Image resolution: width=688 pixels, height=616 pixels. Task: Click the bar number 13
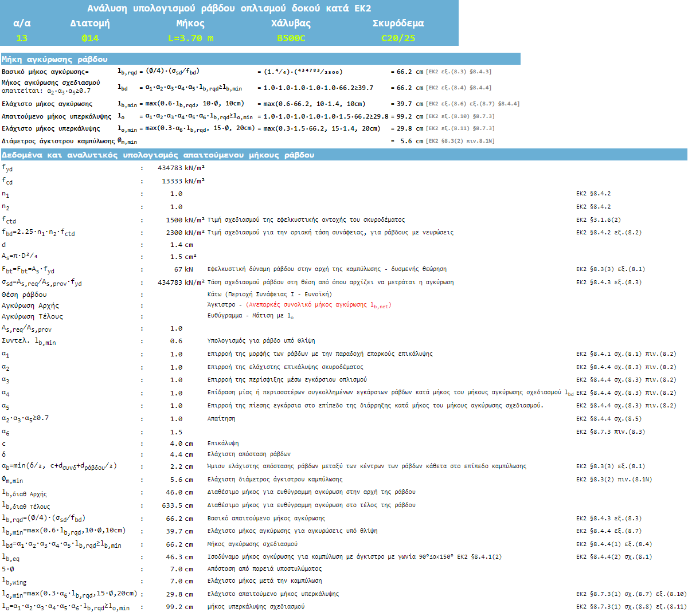tap(22, 38)
